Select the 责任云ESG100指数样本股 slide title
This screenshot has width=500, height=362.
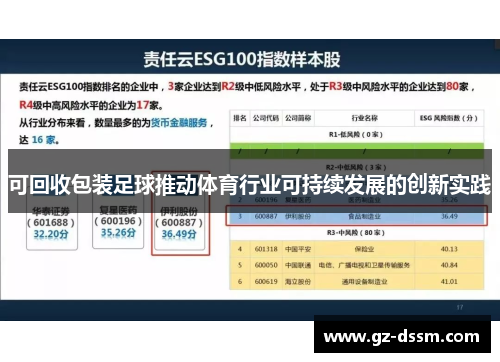(x=242, y=59)
